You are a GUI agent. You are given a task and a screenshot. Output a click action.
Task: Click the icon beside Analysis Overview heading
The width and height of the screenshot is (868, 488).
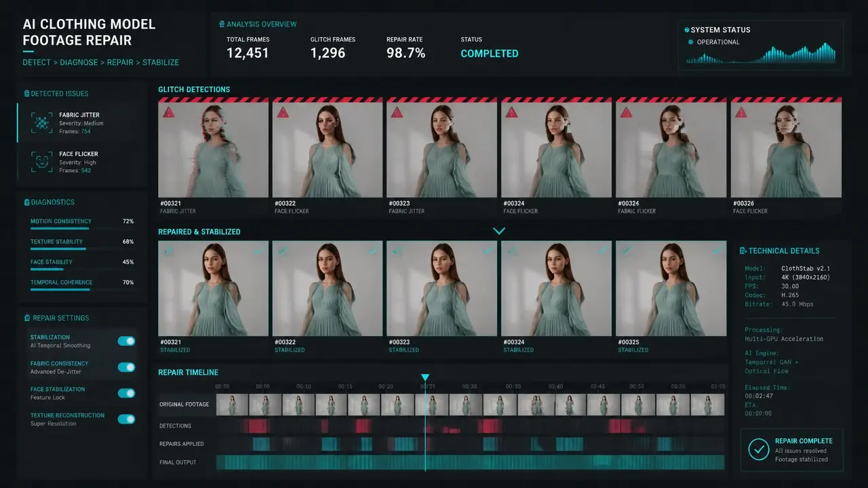222,24
